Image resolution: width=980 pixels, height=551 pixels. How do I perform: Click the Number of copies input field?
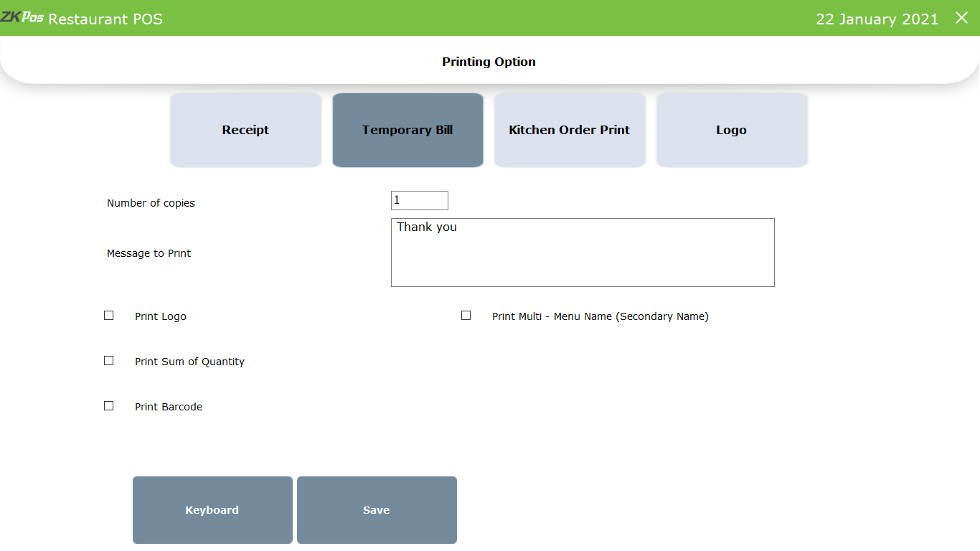[x=420, y=200]
